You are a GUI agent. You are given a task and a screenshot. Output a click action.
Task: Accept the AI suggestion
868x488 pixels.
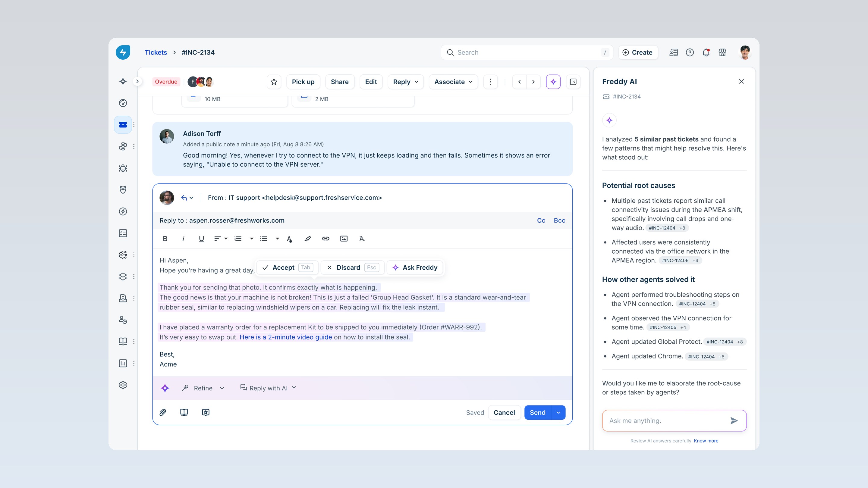pos(287,267)
